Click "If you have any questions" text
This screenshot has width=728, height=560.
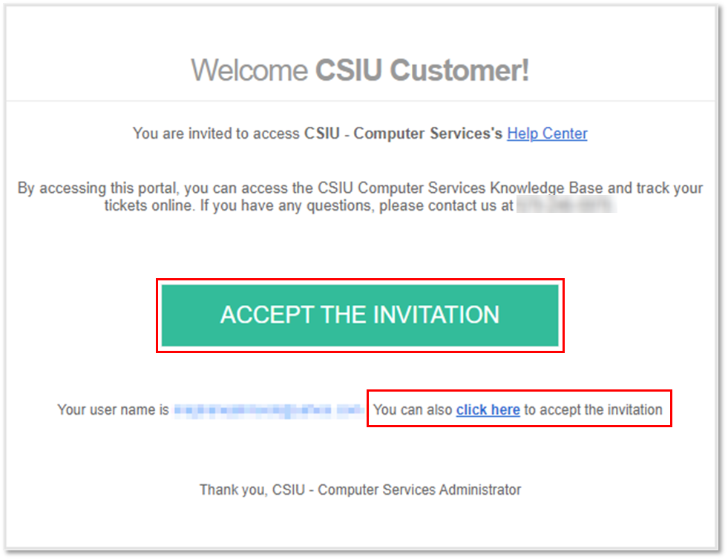point(287,205)
